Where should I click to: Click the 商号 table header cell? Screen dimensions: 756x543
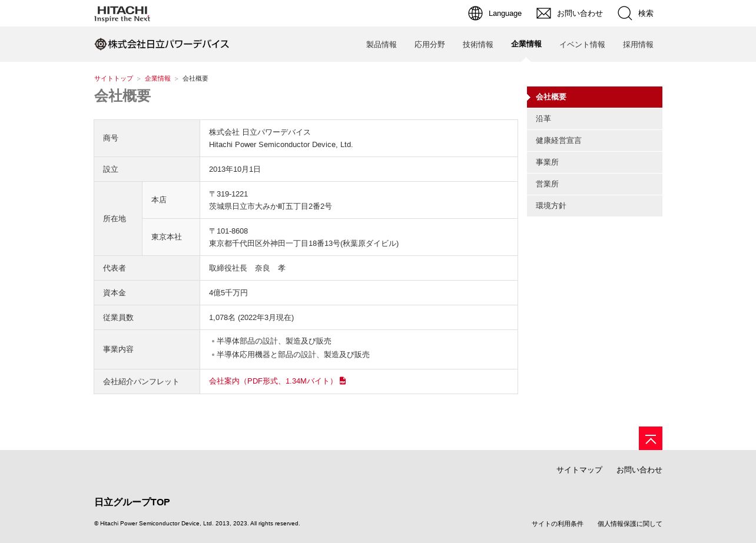tap(147, 138)
